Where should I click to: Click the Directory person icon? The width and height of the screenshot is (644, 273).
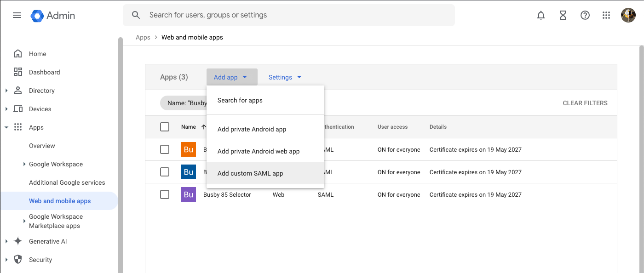(18, 90)
